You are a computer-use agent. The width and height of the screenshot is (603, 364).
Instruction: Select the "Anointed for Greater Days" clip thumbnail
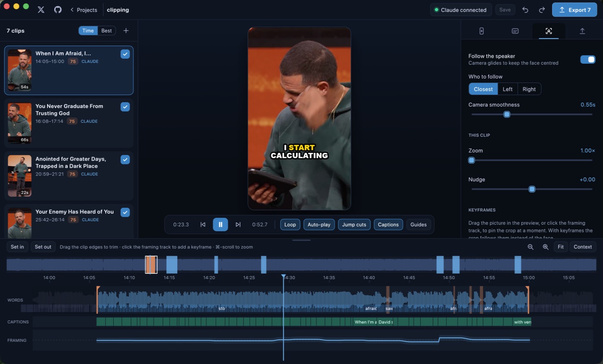coord(19,176)
